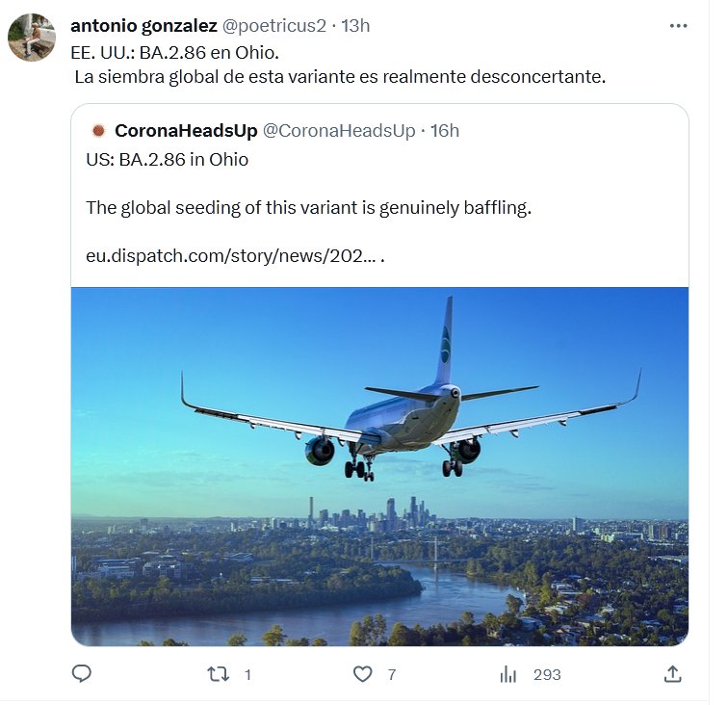Share the tweet via upload arrow icon
The image size is (728, 705).
point(673,674)
